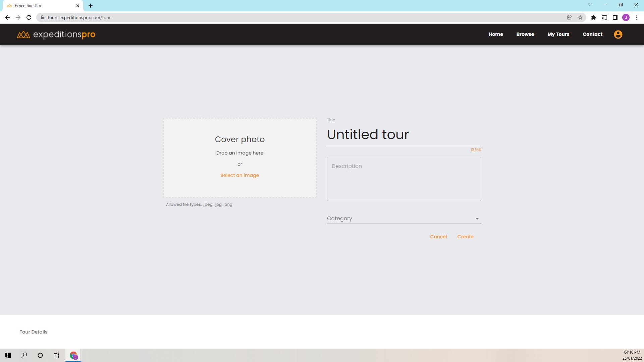Image resolution: width=644 pixels, height=362 pixels.
Task: Click the Select an image link
Action: click(239, 175)
